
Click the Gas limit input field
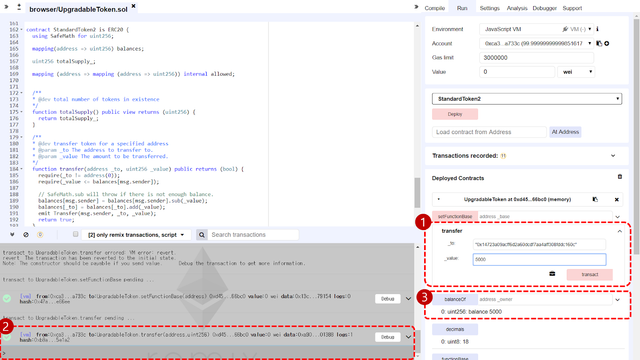[x=536, y=58]
